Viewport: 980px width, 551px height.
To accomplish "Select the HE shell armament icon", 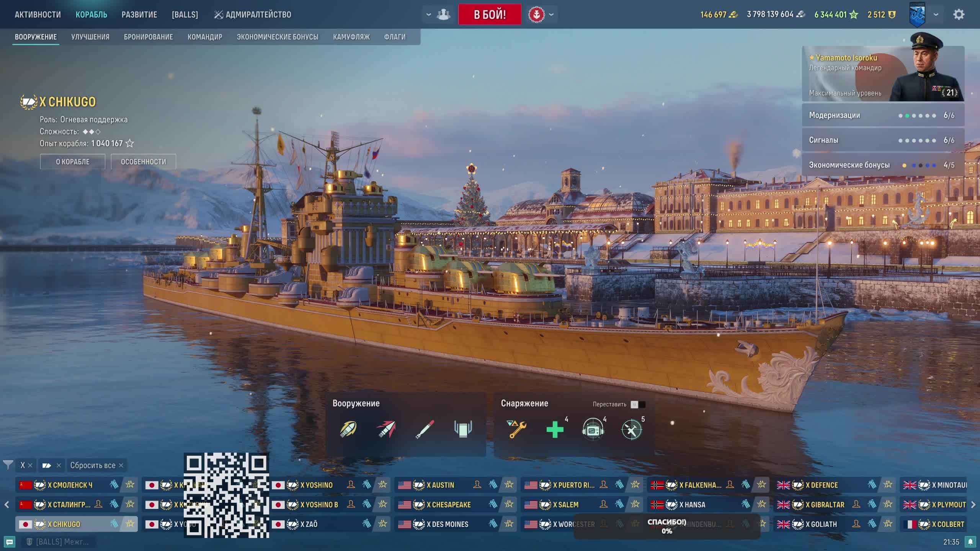I will coord(348,429).
